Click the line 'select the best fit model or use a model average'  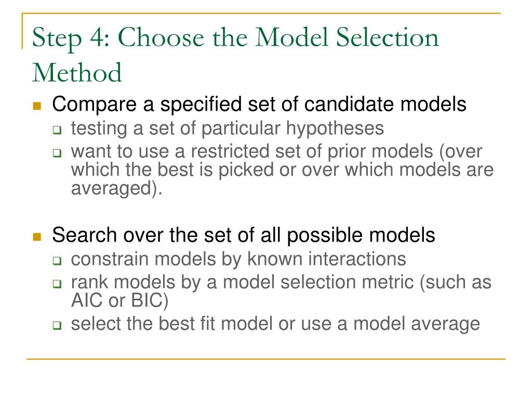[x=275, y=324]
